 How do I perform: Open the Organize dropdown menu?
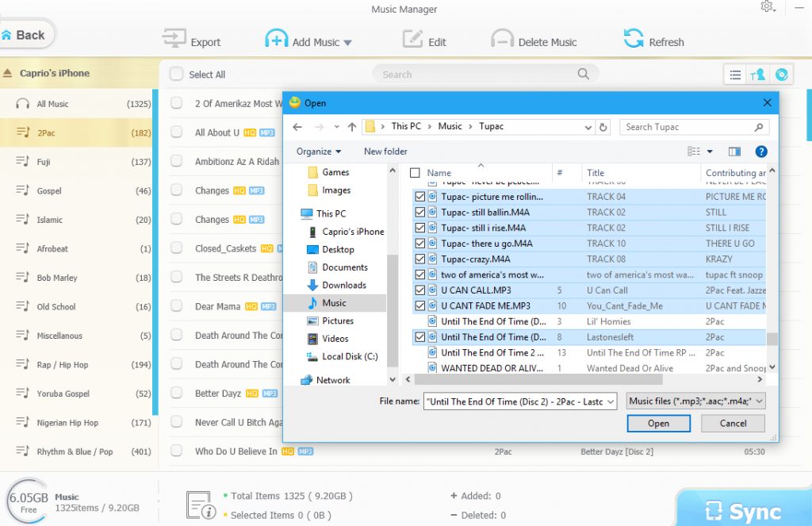coord(319,152)
